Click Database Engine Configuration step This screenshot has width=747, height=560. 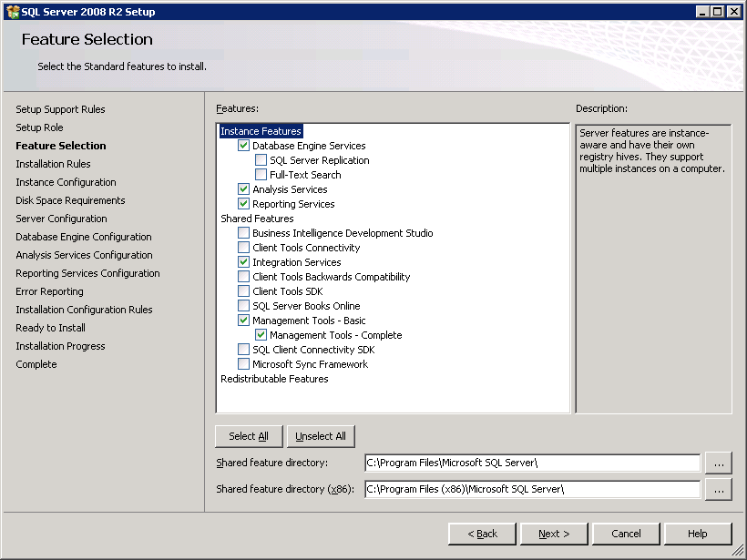[x=84, y=237]
